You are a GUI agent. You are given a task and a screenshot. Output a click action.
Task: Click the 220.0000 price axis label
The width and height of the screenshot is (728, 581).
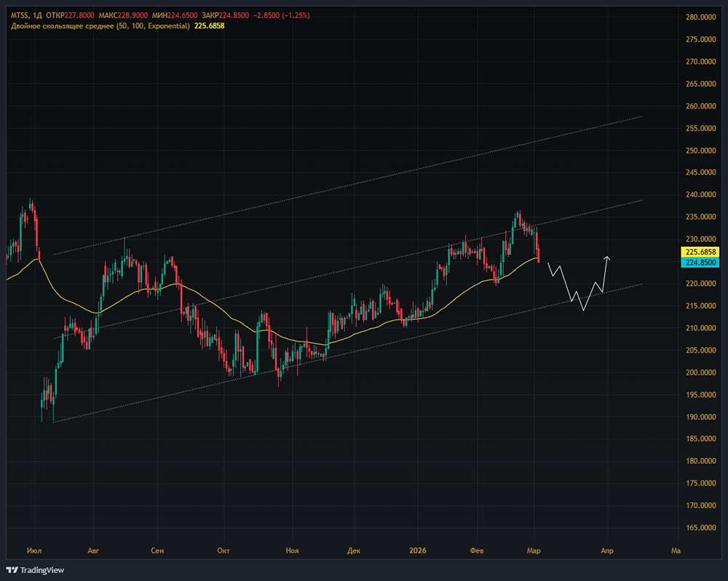click(x=700, y=283)
